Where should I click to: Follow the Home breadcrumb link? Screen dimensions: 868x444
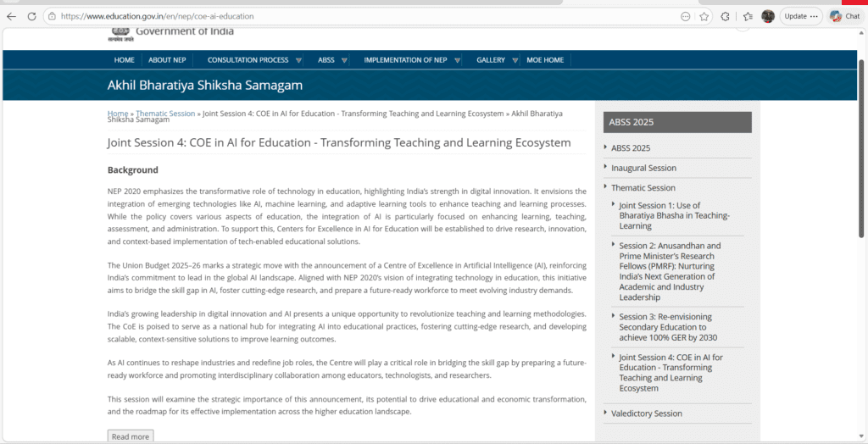(117, 114)
